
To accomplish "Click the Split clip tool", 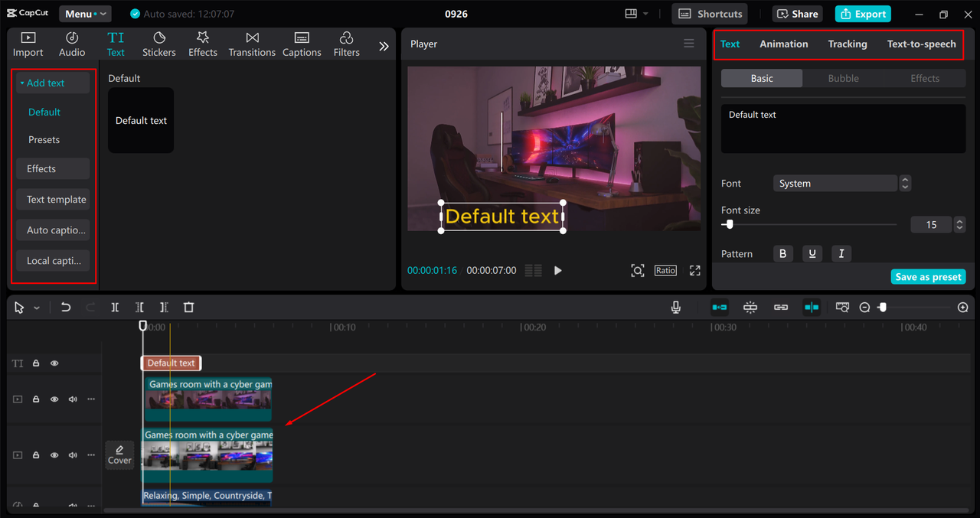I will (115, 307).
